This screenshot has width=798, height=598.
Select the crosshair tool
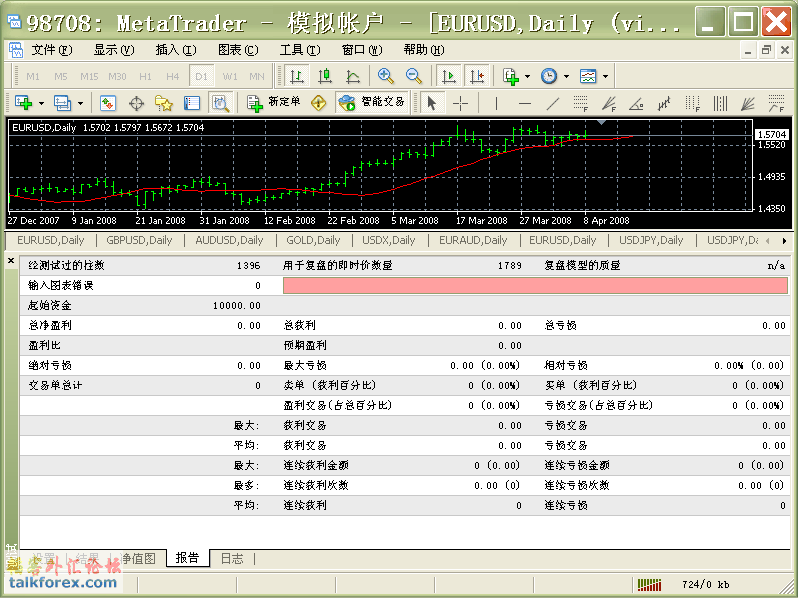click(461, 103)
